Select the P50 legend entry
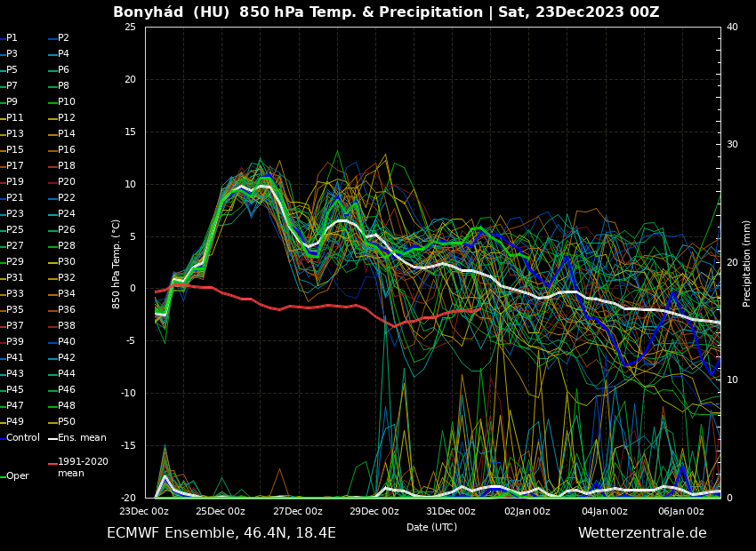Image resolution: width=756 pixels, height=551 pixels. (x=66, y=422)
